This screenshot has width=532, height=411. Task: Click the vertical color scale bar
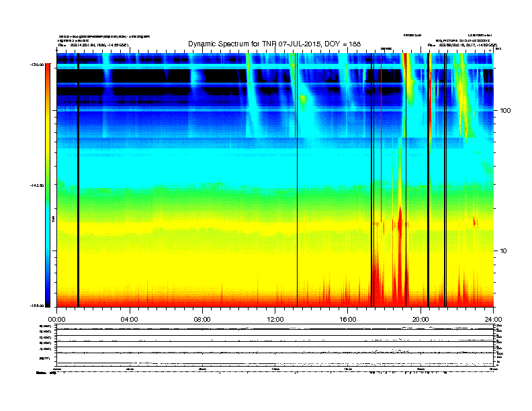[x=48, y=185]
